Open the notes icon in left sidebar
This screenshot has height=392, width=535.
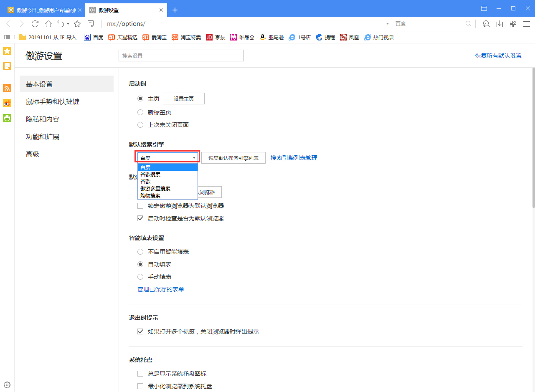7,66
